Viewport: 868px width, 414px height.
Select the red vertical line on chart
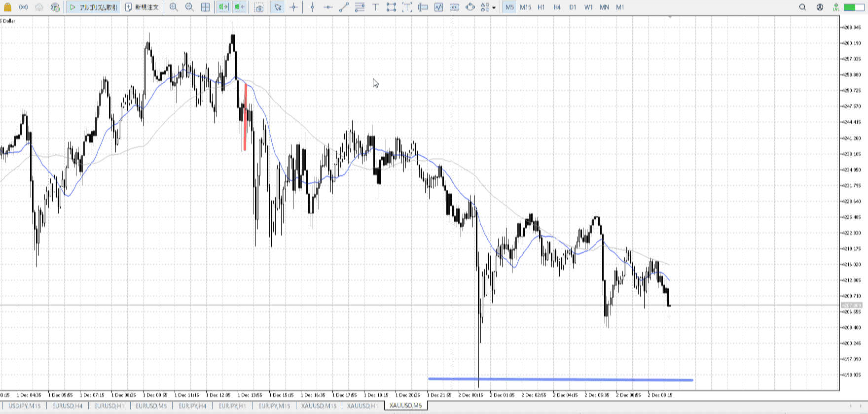pyautogui.click(x=245, y=118)
